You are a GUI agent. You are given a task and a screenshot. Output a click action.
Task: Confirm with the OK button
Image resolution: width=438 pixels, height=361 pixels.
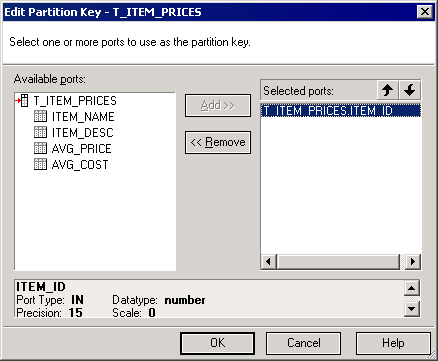pyautogui.click(x=217, y=343)
